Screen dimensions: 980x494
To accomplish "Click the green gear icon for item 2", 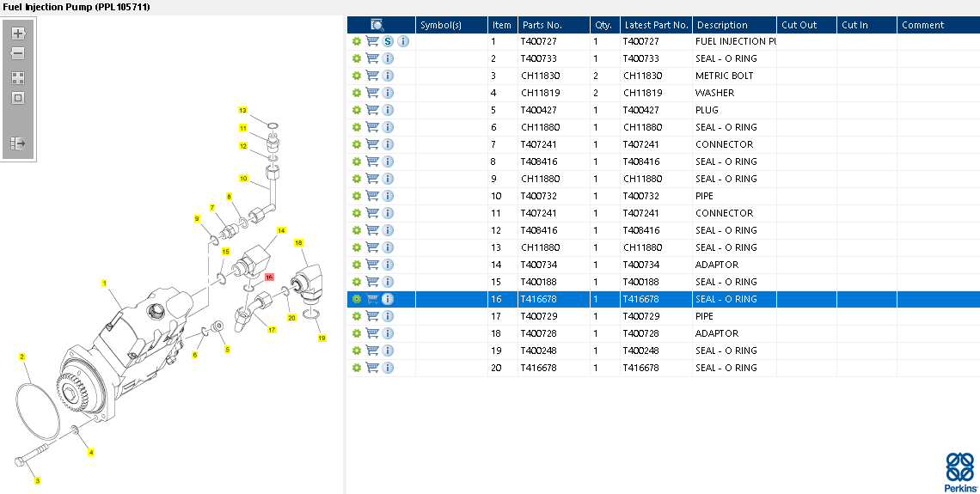I will (x=356, y=58).
